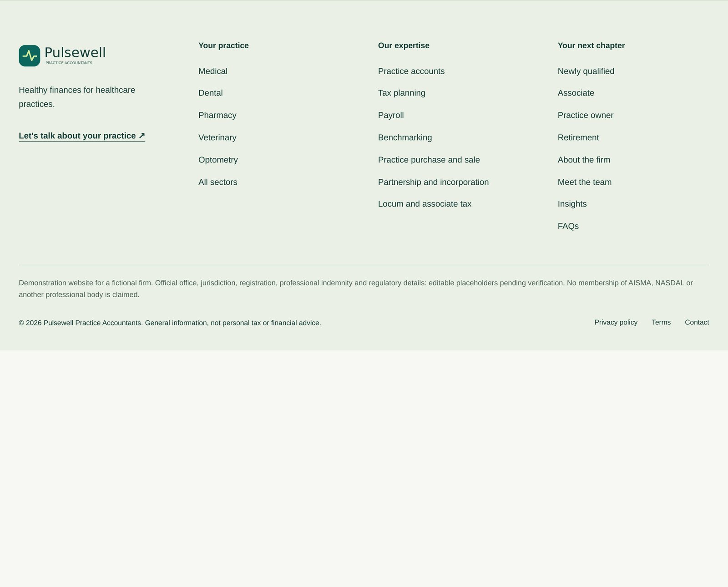
Task: Click the Pulsewell pulse logo icon
Action: [x=30, y=56]
